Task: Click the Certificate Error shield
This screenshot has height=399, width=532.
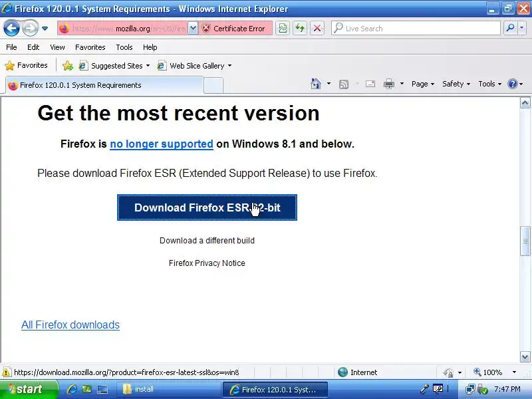Action: [206, 29]
